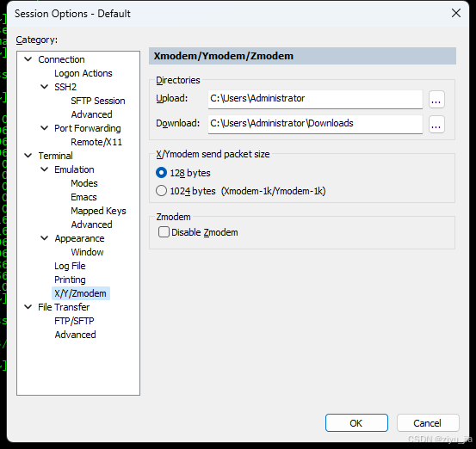Collapse the Emulation tree node
The height and width of the screenshot is (449, 476).
tap(44, 169)
